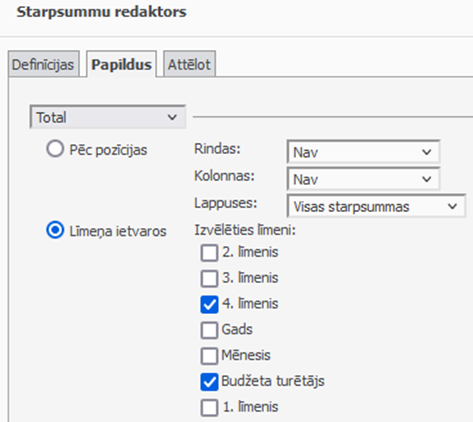
Task: Check the Gads checkbox
Action: pos(209,330)
